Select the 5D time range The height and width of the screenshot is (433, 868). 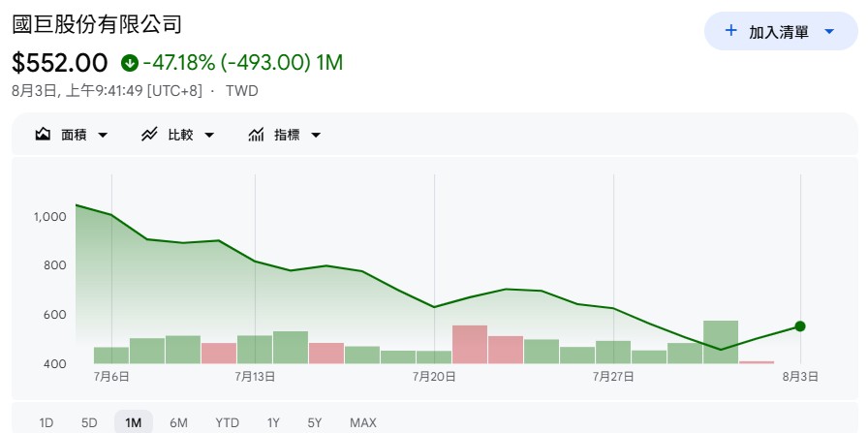89,423
